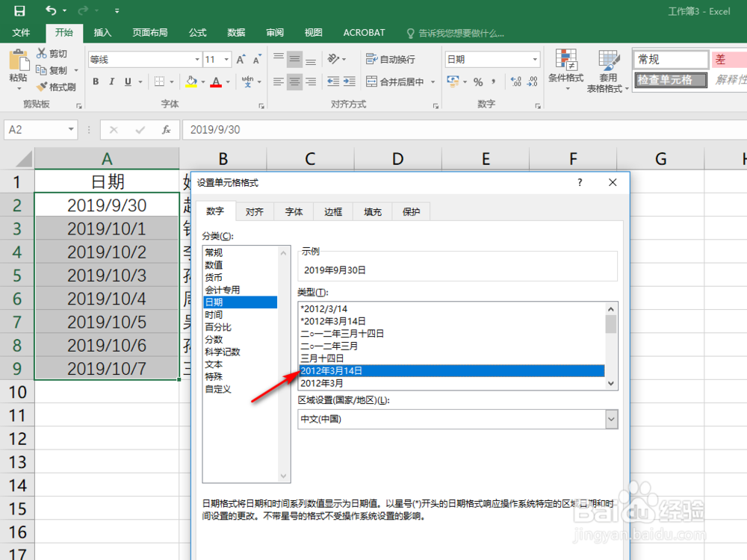This screenshot has width=747, height=560.
Task: Click the Undo arrow icon
Action: [51, 10]
